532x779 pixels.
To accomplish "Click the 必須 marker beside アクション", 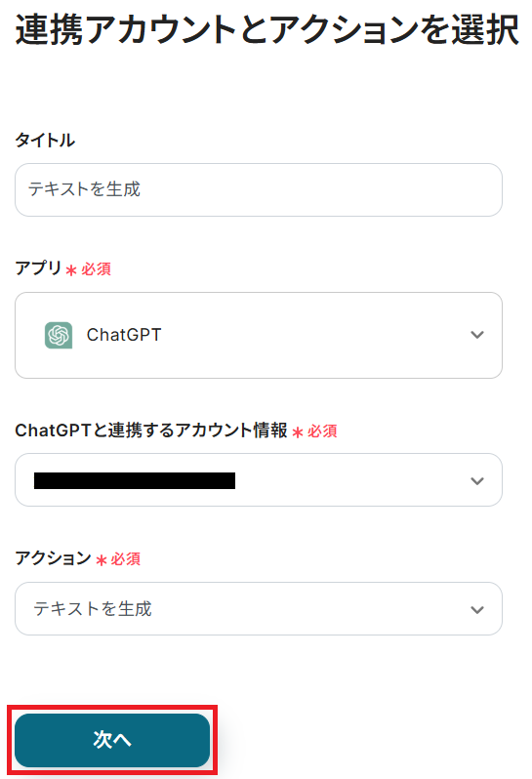I will [126, 559].
